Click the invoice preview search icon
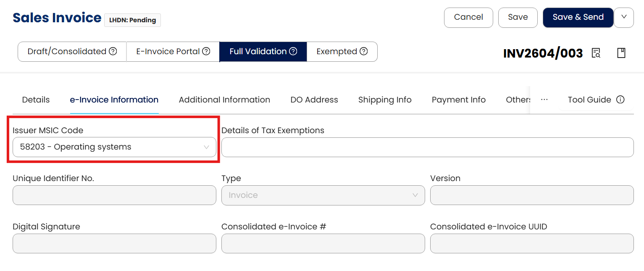The height and width of the screenshot is (271, 644). coord(596,53)
